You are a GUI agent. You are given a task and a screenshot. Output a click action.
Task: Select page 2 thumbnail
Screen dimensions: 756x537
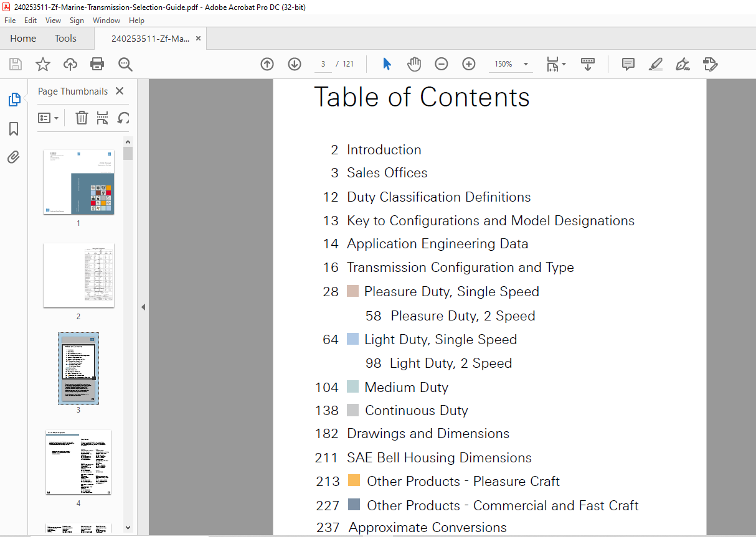click(x=78, y=275)
